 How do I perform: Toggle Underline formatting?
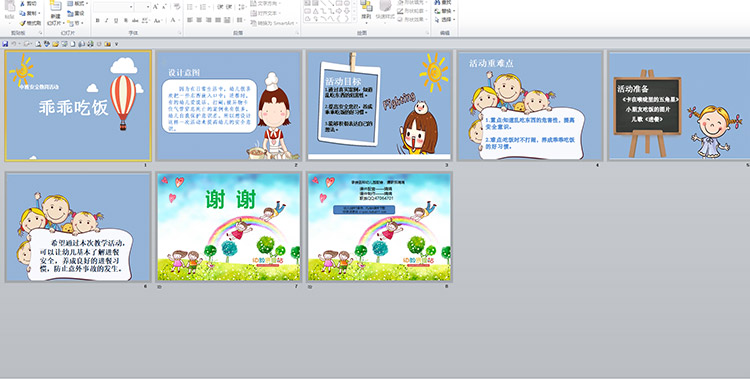pyautogui.click(x=116, y=21)
